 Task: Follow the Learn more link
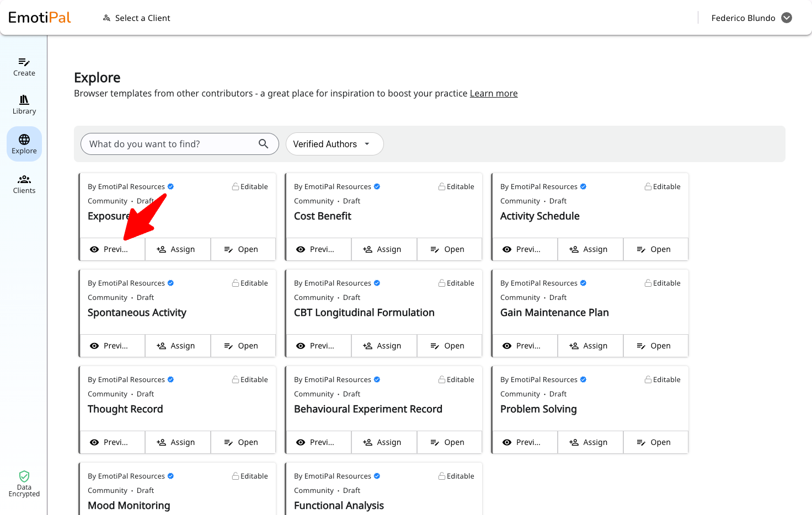[494, 93]
